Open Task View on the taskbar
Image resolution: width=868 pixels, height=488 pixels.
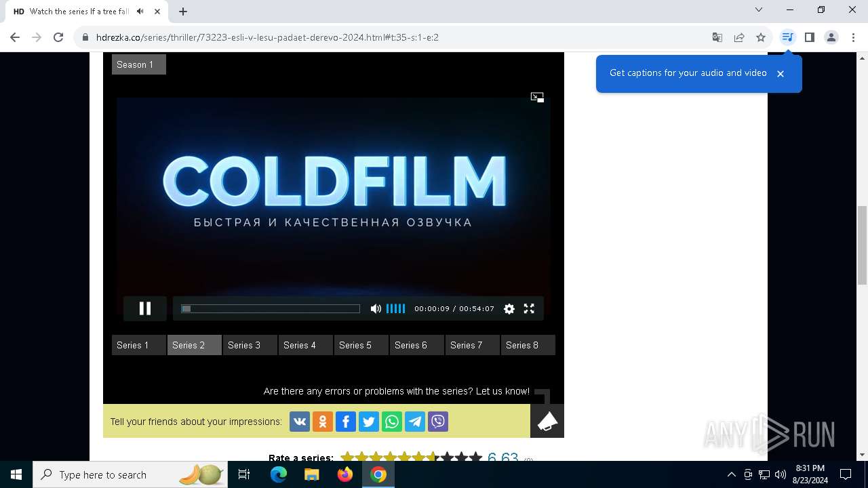[244, 474]
